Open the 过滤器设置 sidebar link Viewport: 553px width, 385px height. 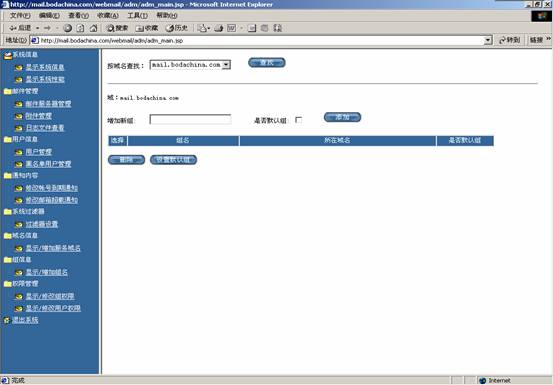(x=42, y=224)
